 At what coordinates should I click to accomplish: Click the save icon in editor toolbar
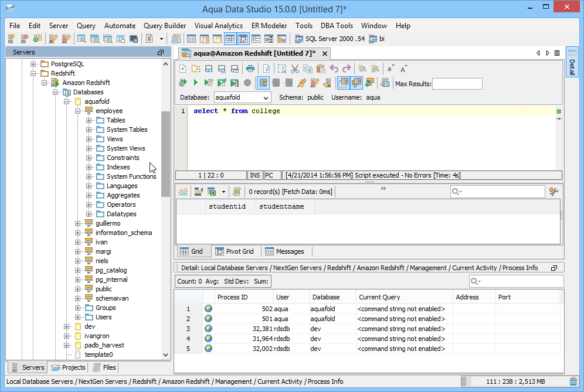(209, 69)
